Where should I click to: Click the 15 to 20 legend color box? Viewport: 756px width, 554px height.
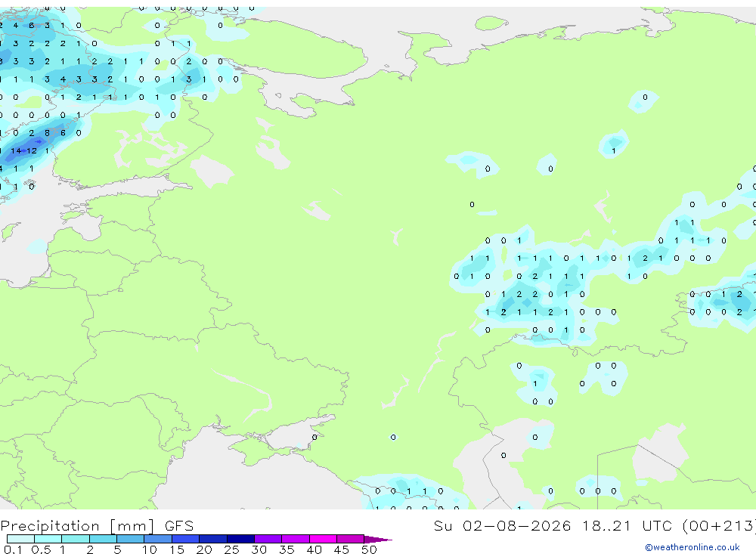pos(186,539)
